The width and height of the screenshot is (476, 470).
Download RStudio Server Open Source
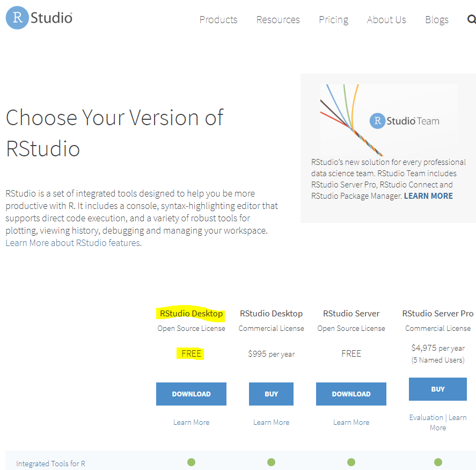pos(351,394)
